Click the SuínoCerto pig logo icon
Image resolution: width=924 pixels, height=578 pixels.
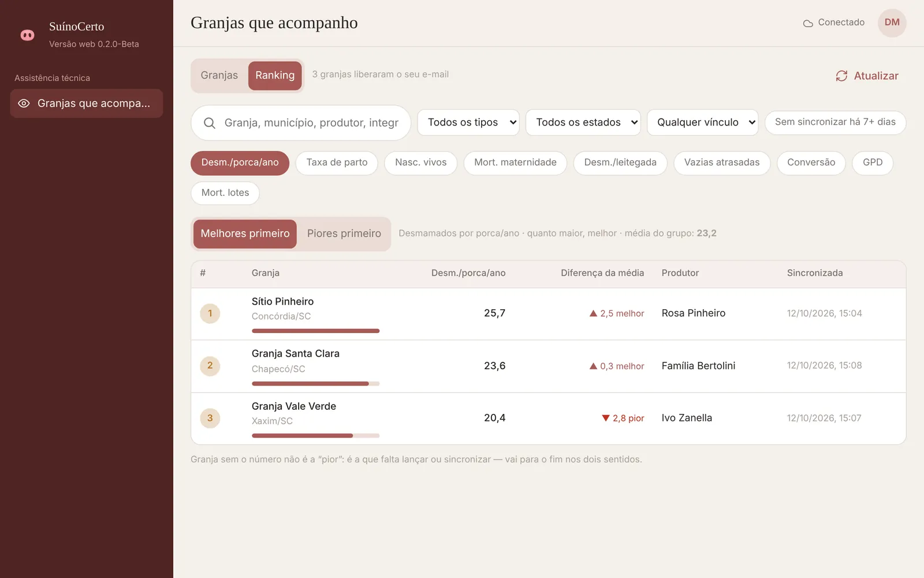click(x=27, y=35)
